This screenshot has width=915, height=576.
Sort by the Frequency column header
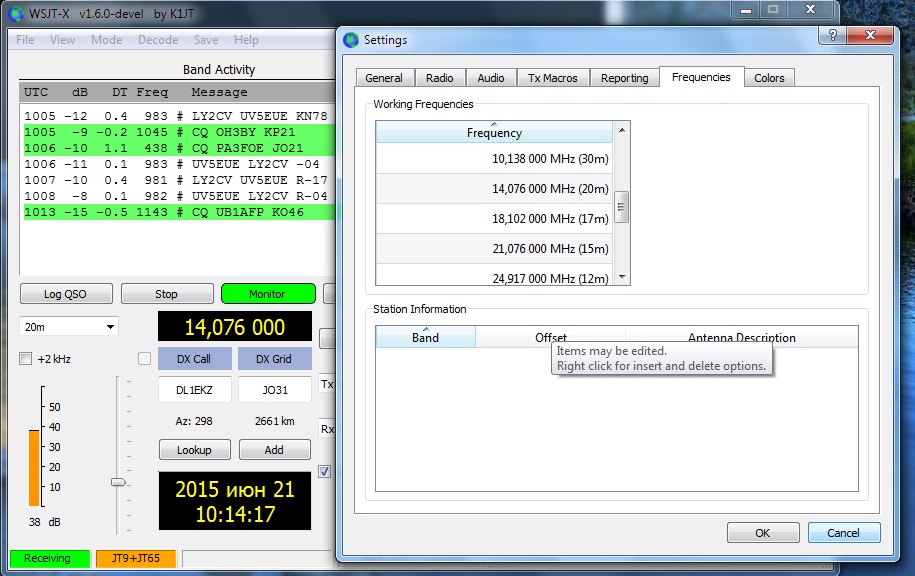[494, 133]
